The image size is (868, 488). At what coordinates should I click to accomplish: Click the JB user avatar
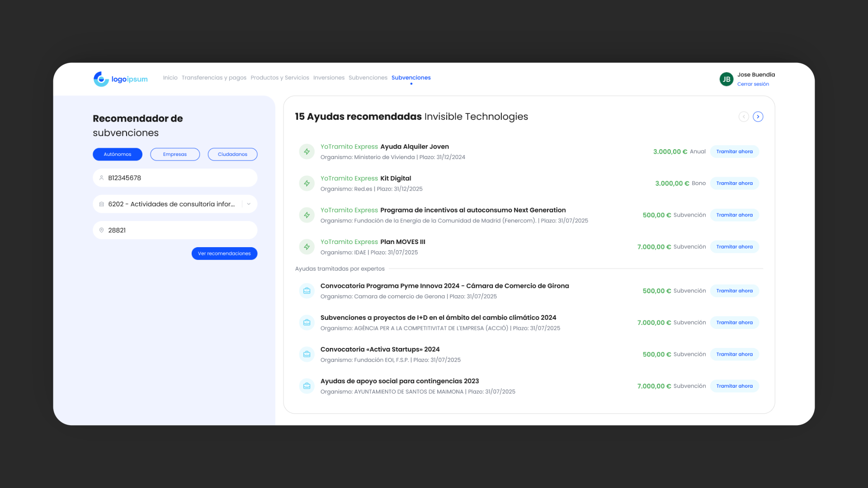726,79
